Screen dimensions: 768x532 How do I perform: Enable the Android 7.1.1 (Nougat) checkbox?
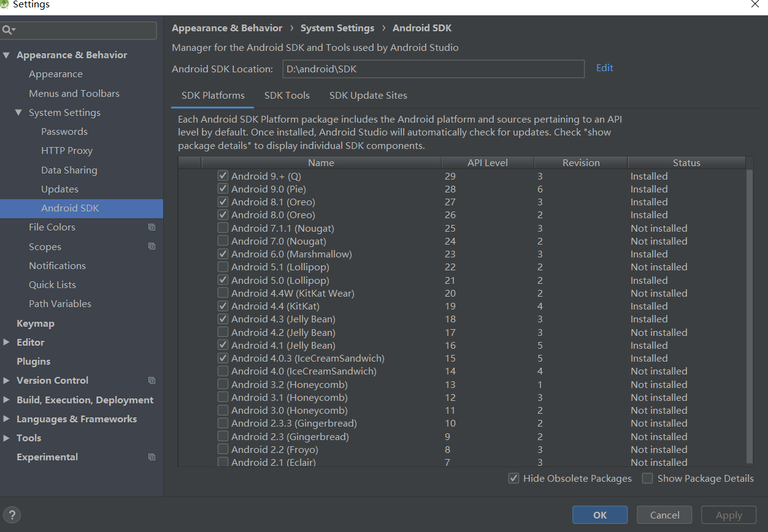click(223, 228)
